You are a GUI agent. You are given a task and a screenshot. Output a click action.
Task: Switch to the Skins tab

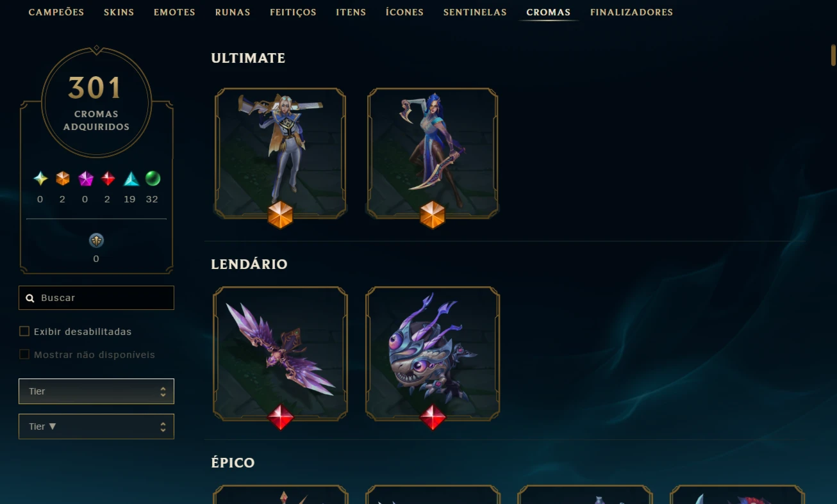click(119, 12)
